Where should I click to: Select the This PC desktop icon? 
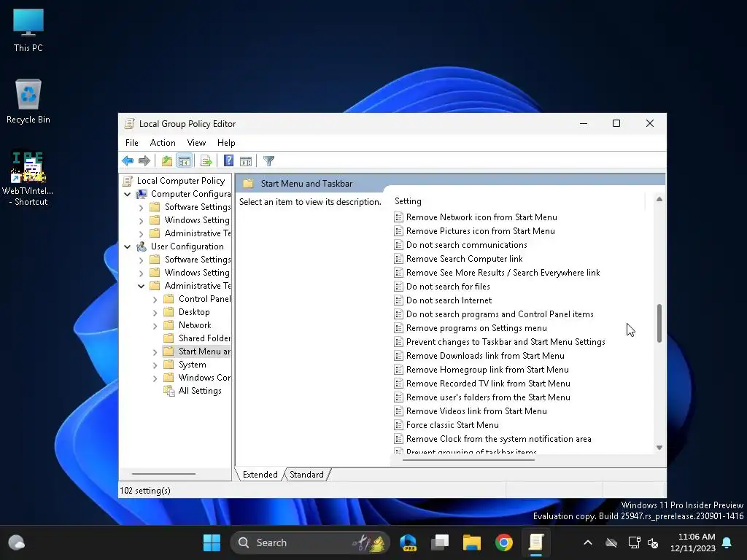point(28,30)
